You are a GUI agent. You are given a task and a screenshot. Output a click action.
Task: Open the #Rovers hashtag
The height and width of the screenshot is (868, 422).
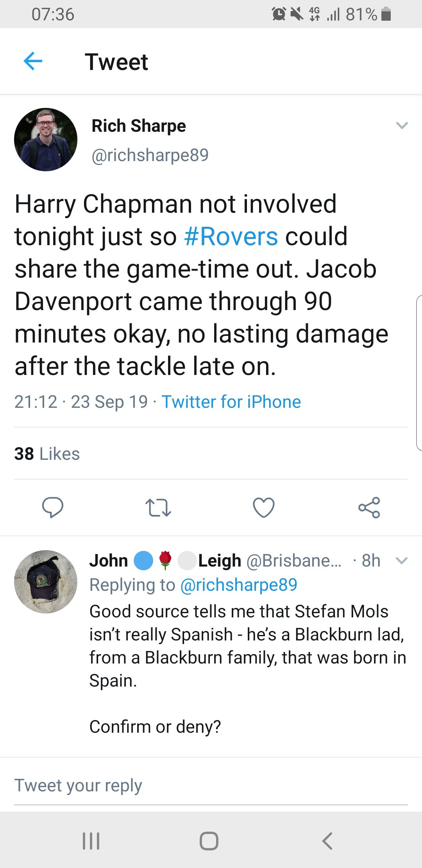point(231,237)
